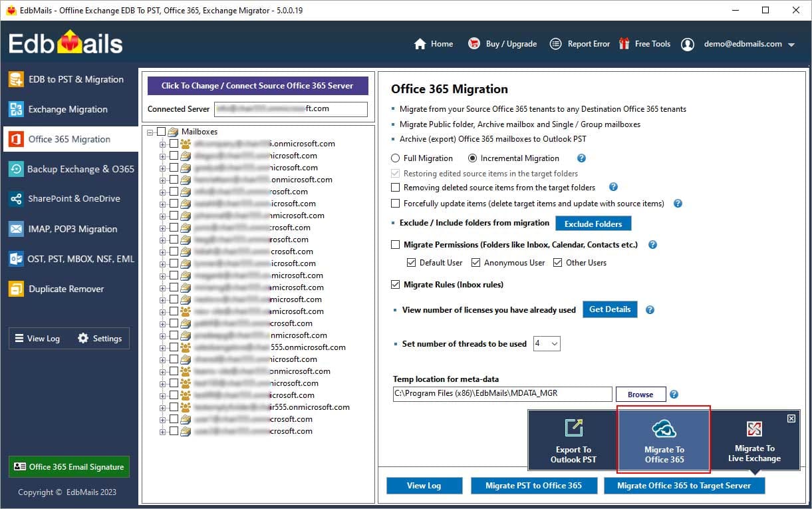Collapse the Mailboxes root tree node
The image size is (812, 509).
(x=150, y=132)
